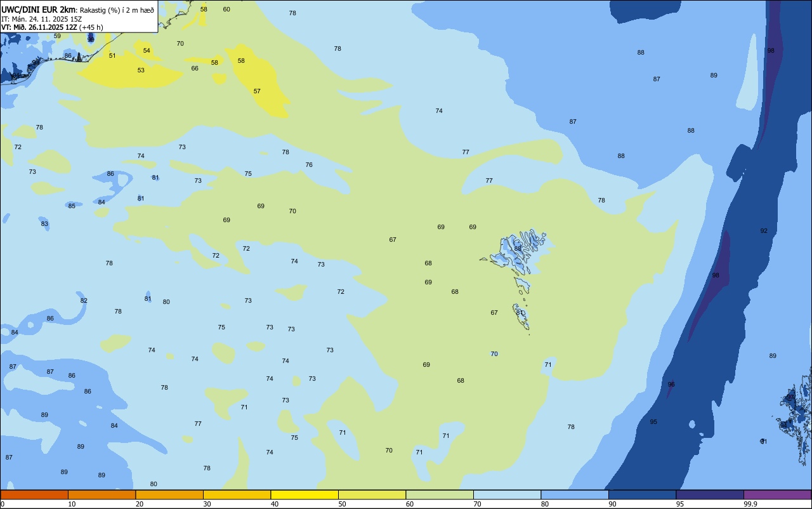Click the 20–30 legend color swatch
Viewport: 812px width, 509px height.
click(x=169, y=494)
